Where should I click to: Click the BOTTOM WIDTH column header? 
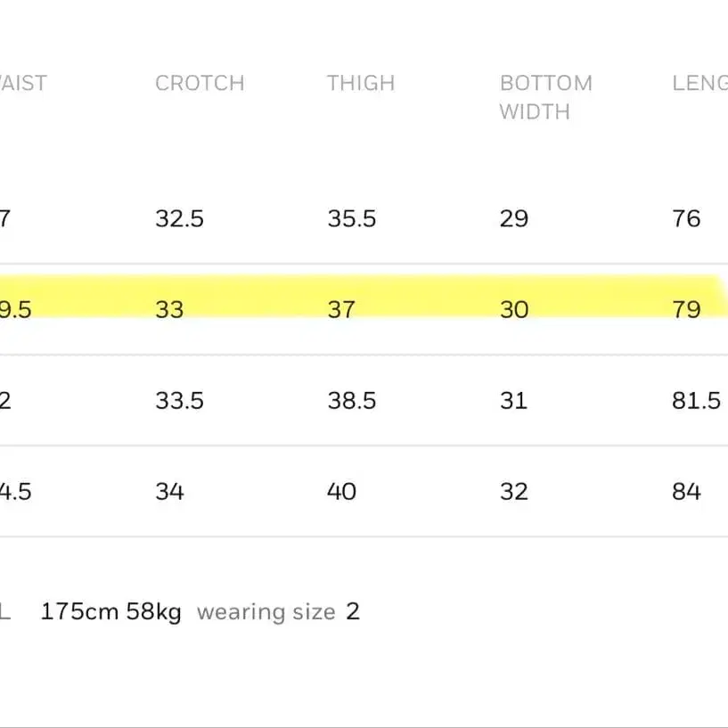(x=546, y=97)
